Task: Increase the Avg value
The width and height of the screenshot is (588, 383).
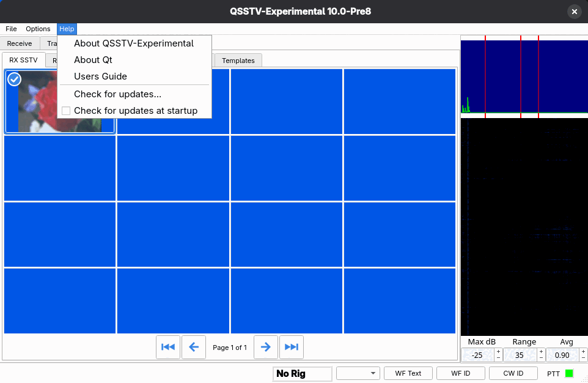Action: 584,352
